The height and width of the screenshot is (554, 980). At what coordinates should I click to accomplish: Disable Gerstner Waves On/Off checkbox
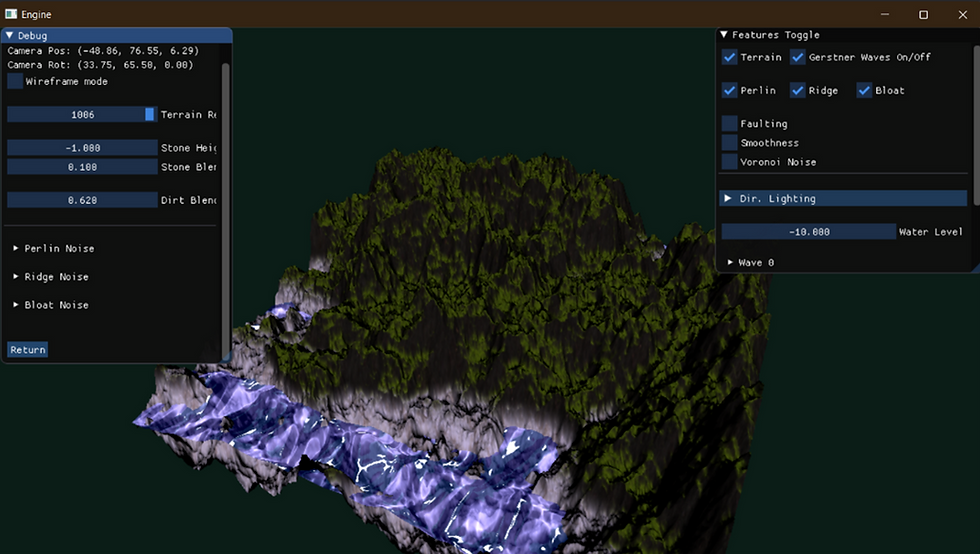click(x=798, y=57)
